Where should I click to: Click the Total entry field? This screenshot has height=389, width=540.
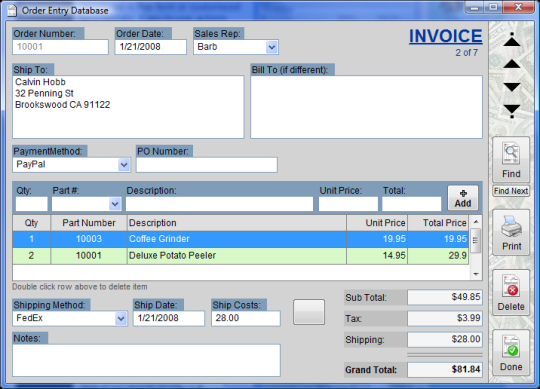[x=412, y=204]
